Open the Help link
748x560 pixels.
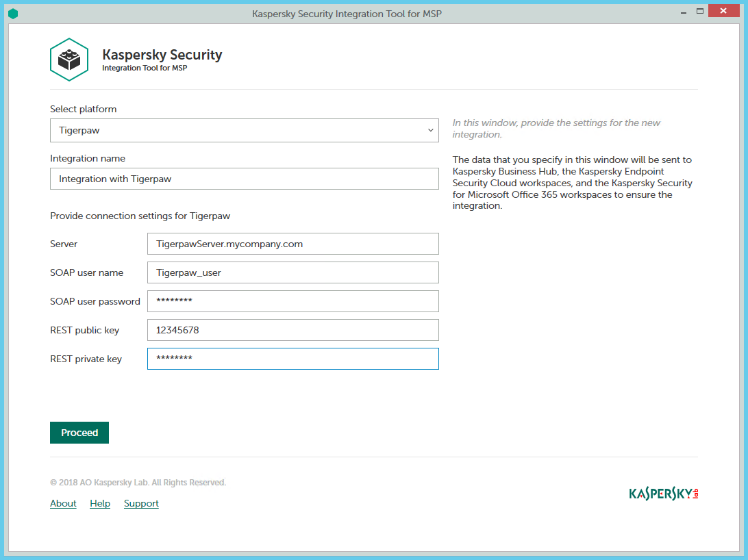100,503
